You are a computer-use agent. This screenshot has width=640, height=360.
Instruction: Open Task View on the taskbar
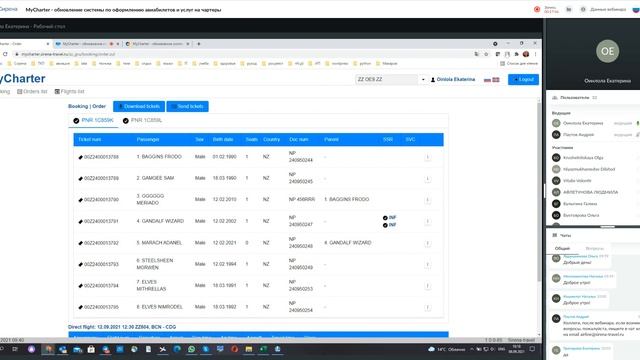point(15,349)
